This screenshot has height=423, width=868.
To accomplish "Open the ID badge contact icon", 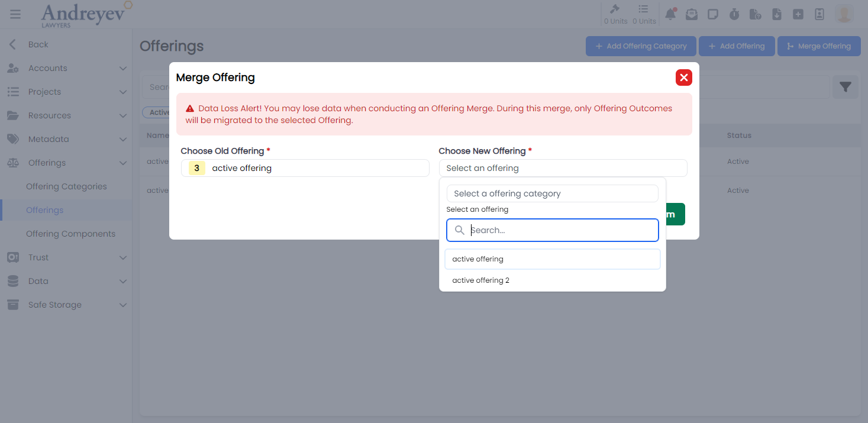I will [x=819, y=13].
